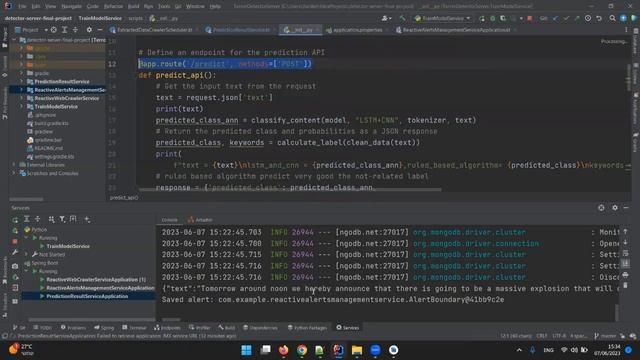Click the Git push arrow icon
This screenshot has width=640, height=360.
(577, 18)
